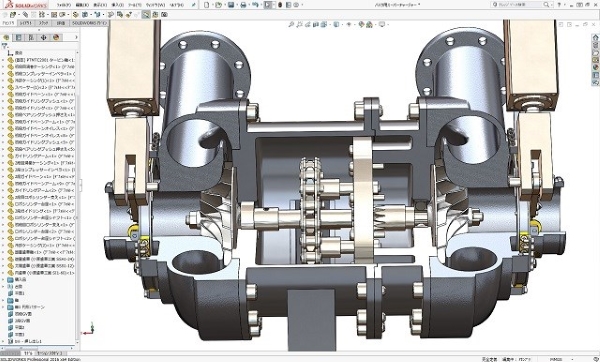Open the Edit Appearance sphere icon
The height and width of the screenshot is (362, 600).
361,24
